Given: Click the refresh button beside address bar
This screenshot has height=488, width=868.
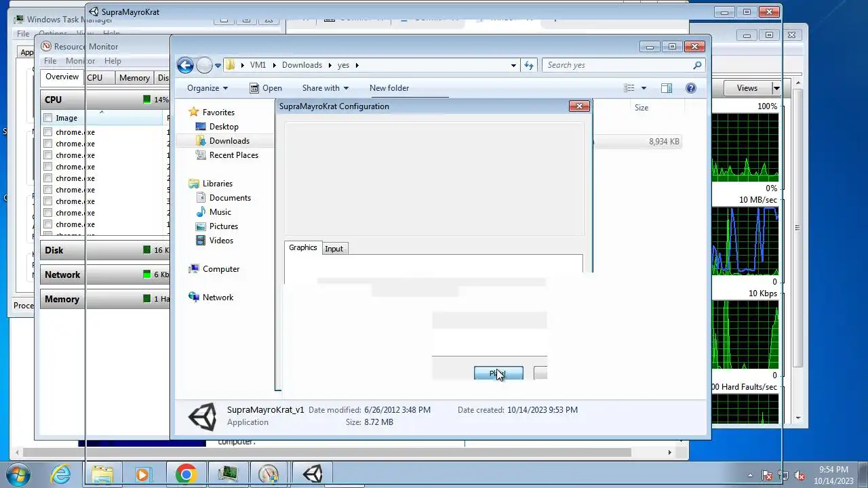Looking at the screenshot, I should point(529,65).
